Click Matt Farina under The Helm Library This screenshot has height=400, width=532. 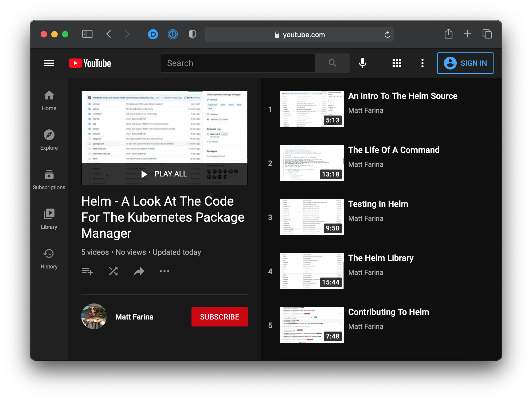(x=366, y=272)
